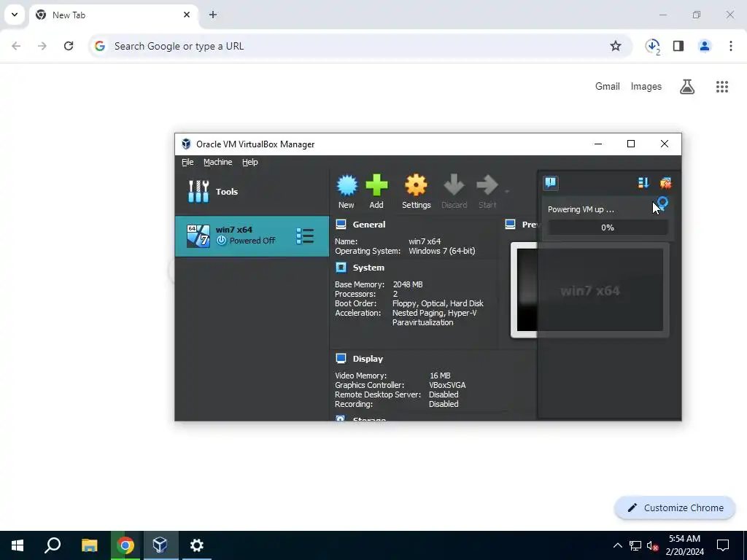Click the Preview section header icon
Viewport: 747px width, 560px height.
tap(510, 225)
